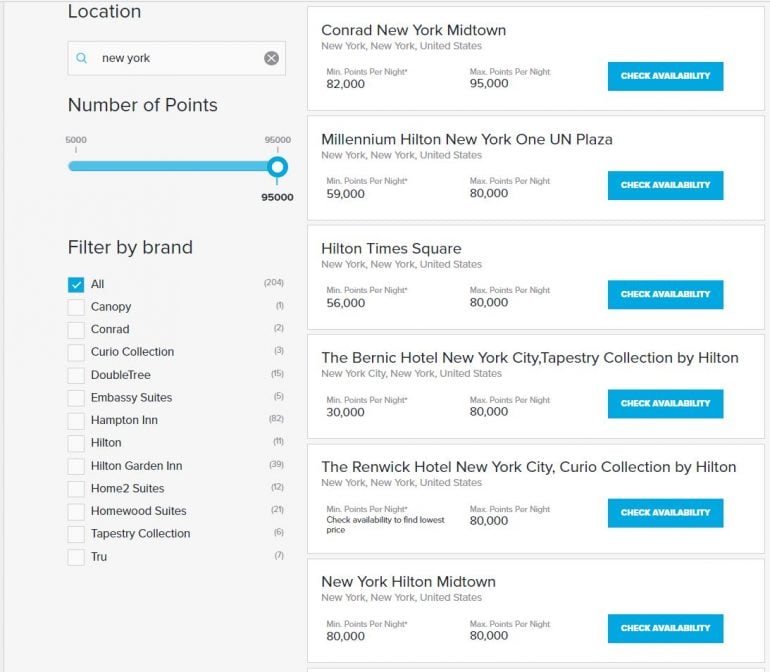Tick the Conrad brand filter checkbox
Viewport: 770px width, 672px height.
point(76,329)
